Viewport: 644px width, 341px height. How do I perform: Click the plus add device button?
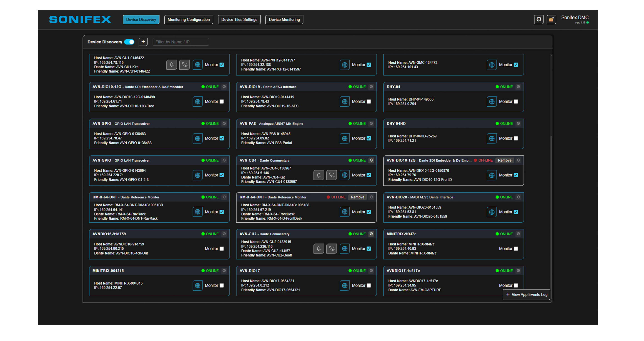tap(143, 42)
